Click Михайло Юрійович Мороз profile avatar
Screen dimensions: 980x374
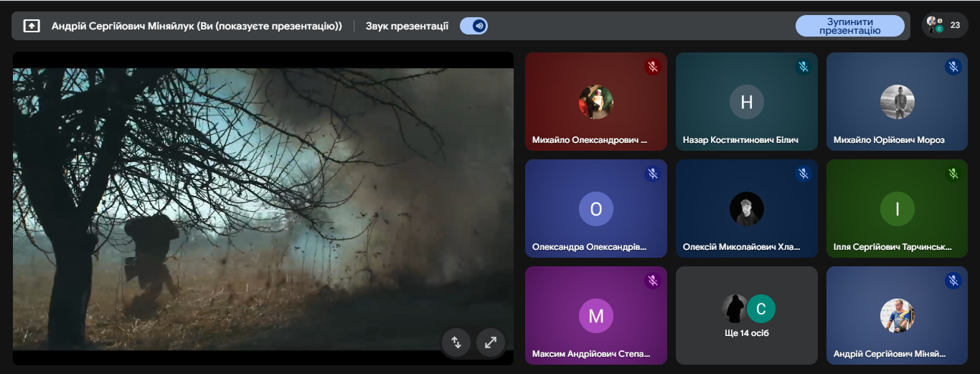coord(897,102)
